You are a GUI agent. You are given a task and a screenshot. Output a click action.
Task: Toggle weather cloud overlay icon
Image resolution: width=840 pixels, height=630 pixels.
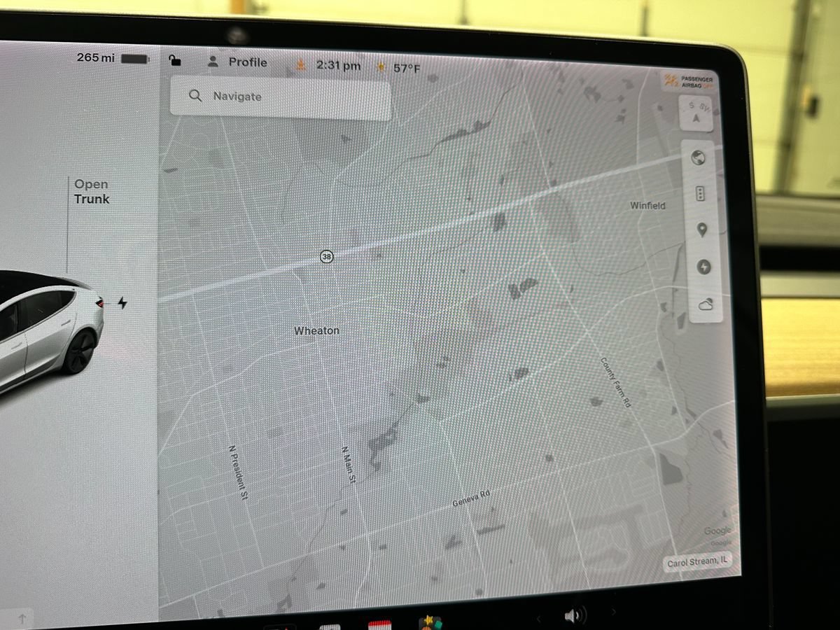point(706,304)
